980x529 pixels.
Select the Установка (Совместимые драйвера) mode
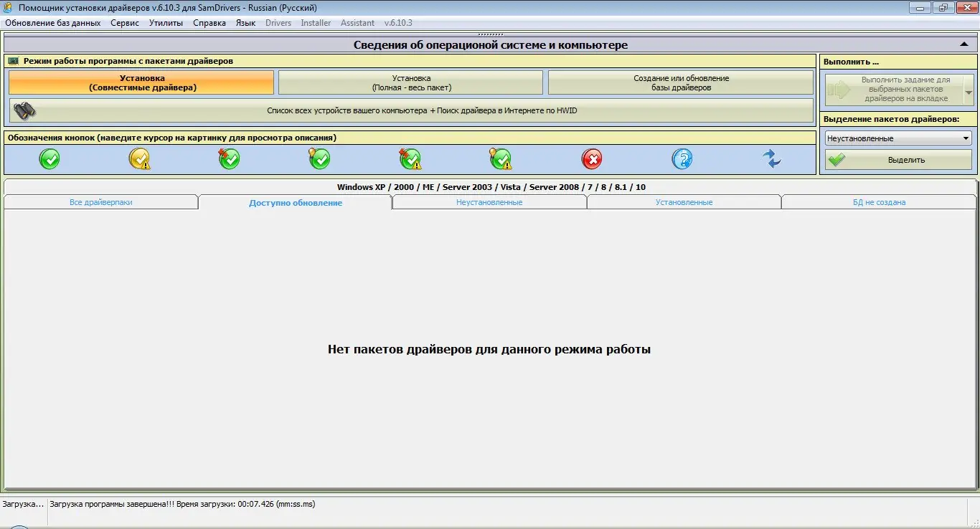pyautogui.click(x=141, y=82)
